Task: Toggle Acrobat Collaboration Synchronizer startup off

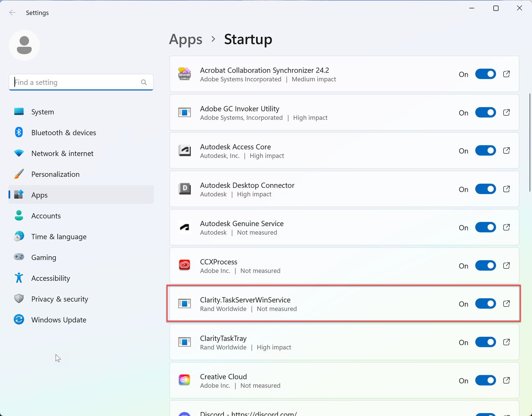Action: 485,74
